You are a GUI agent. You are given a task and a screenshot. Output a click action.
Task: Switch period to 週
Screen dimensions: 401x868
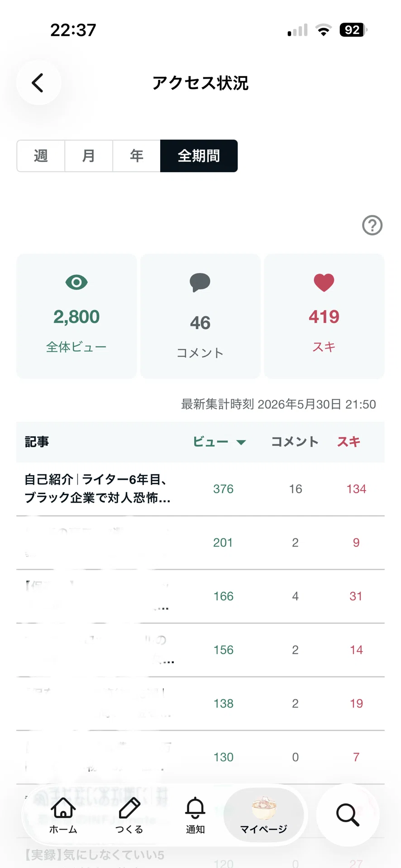(x=41, y=156)
